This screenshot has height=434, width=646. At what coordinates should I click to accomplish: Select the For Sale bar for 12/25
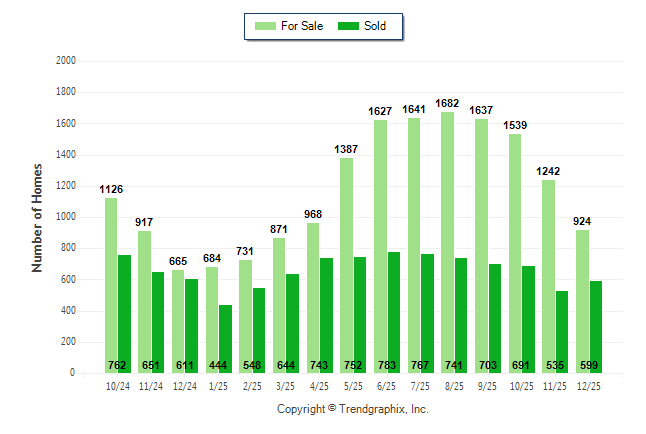click(x=582, y=300)
